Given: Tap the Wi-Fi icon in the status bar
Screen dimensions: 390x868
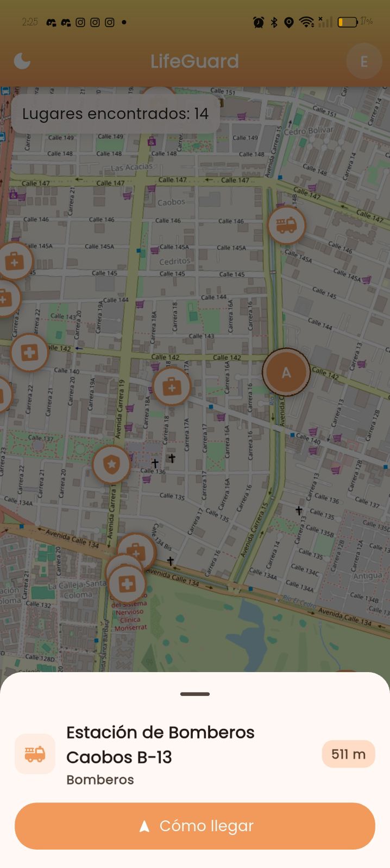Looking at the screenshot, I should click(x=307, y=22).
